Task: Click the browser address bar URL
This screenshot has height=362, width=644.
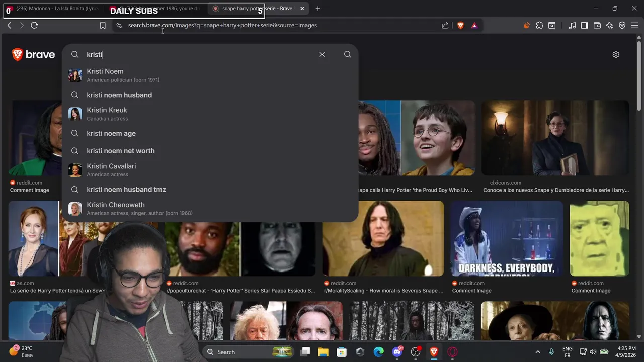Action: tap(222, 25)
